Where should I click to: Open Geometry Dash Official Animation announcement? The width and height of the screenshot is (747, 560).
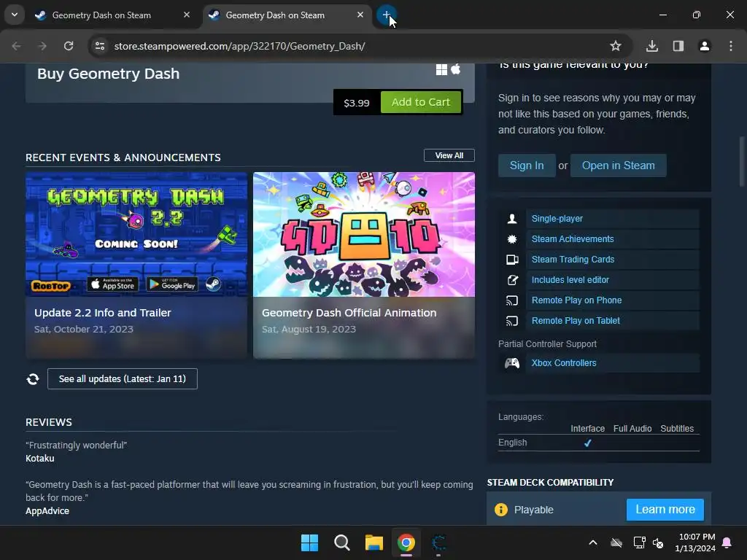click(349, 313)
